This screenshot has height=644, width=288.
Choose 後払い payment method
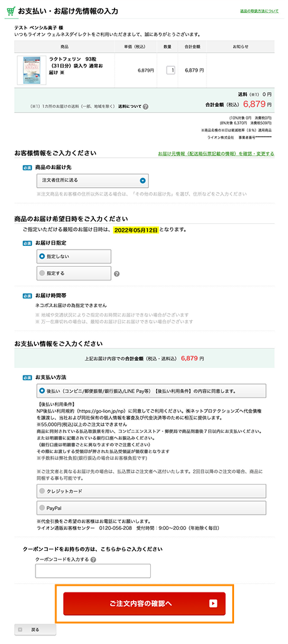(x=151, y=391)
